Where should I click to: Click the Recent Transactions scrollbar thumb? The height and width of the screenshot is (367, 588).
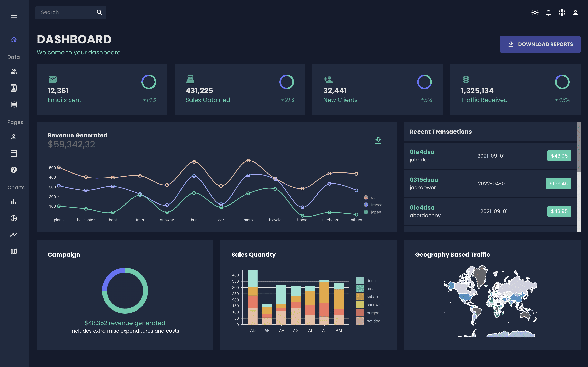[579, 147]
